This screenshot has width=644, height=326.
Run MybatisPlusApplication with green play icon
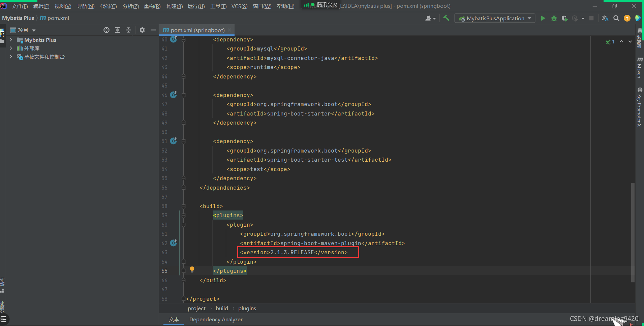pyautogui.click(x=543, y=18)
